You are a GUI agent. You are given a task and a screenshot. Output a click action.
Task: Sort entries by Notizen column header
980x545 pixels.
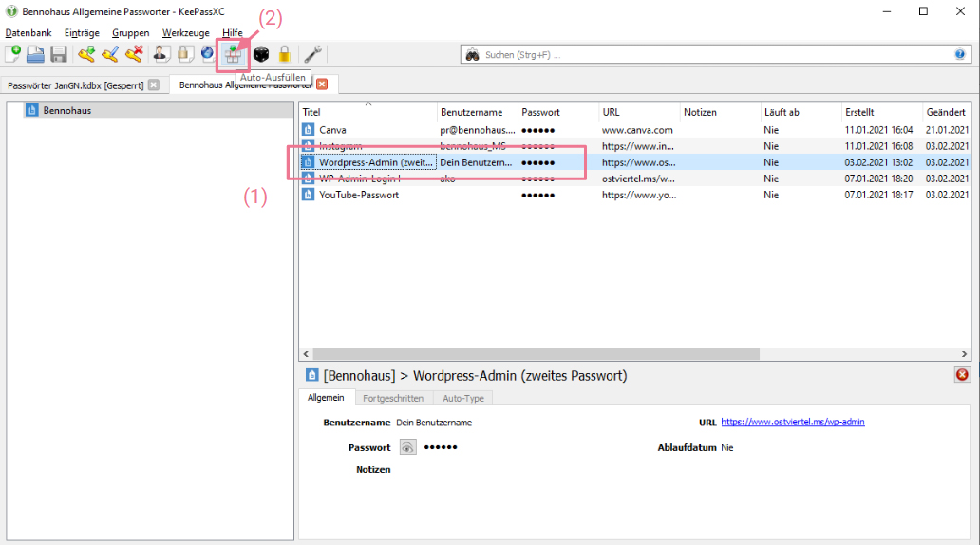pos(720,112)
